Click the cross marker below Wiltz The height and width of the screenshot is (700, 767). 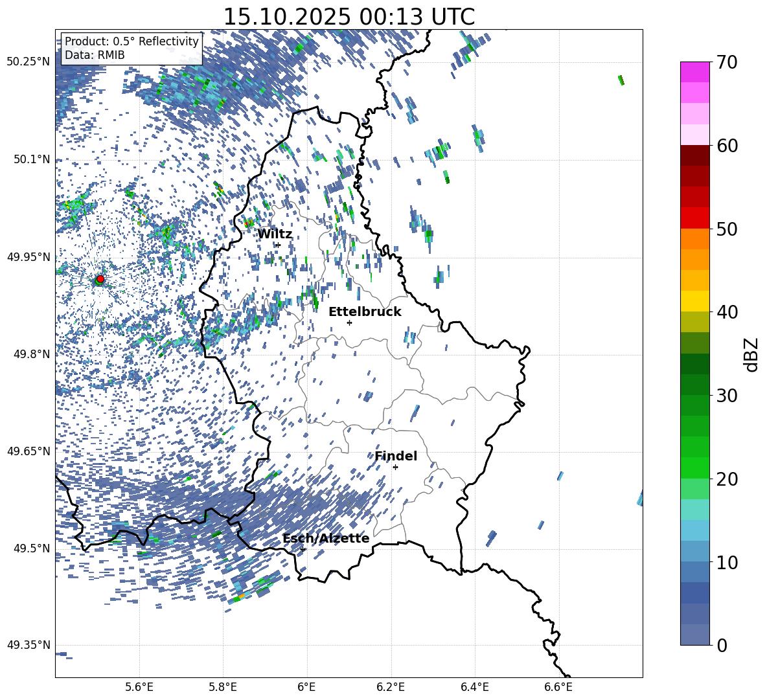[279, 245]
